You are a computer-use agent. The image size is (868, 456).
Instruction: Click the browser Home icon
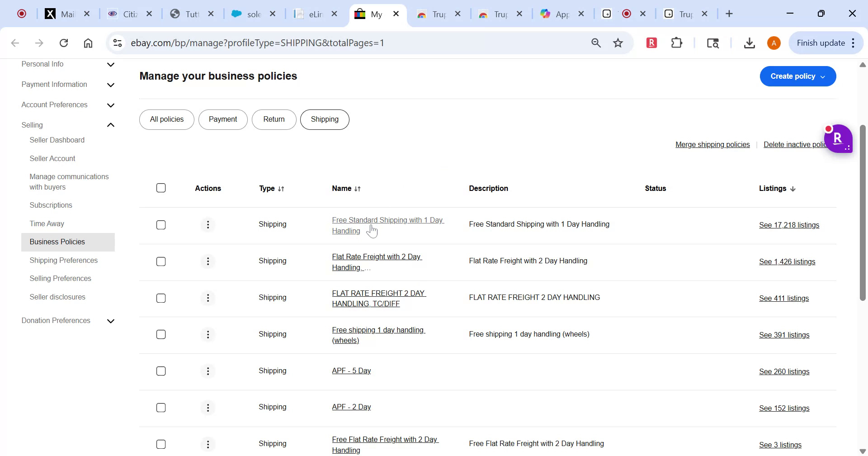88,43
